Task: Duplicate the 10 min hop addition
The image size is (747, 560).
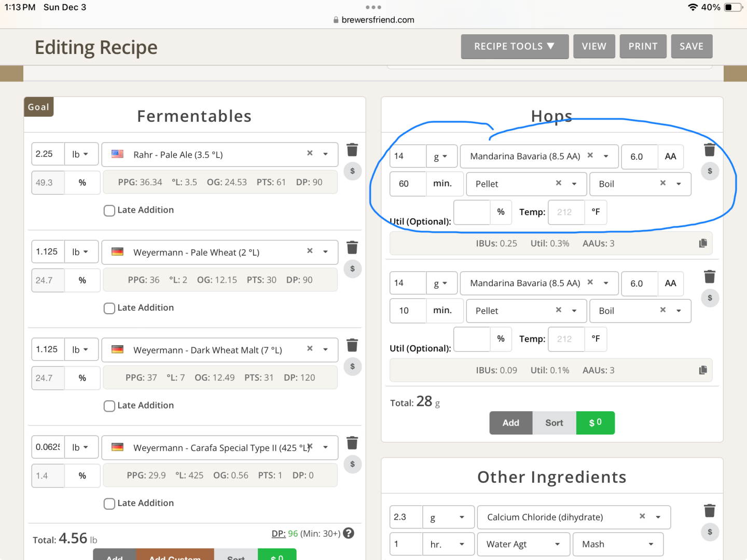Action: point(703,370)
